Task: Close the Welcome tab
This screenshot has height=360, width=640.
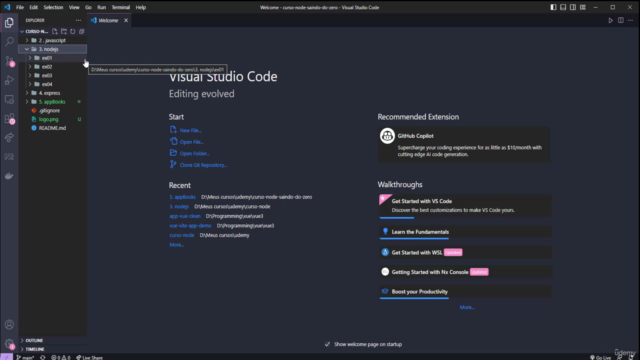Action: pyautogui.click(x=126, y=20)
